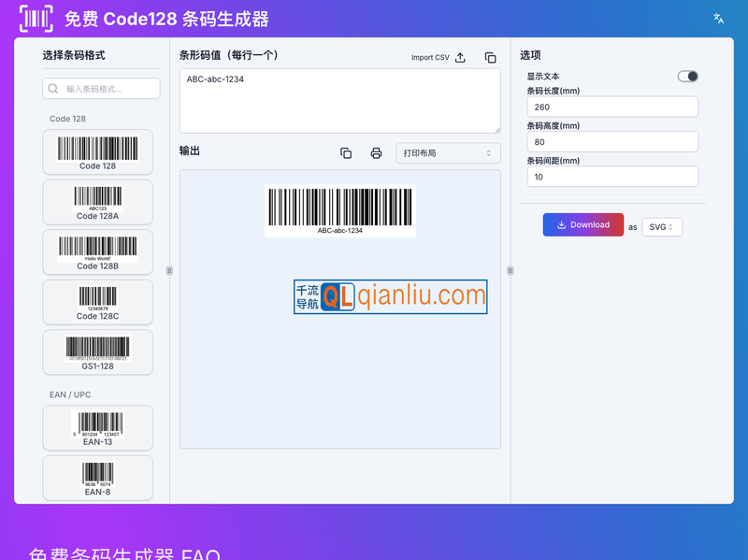Open the 打印布局 layout dropdown
This screenshot has height=560, width=748.
447,152
